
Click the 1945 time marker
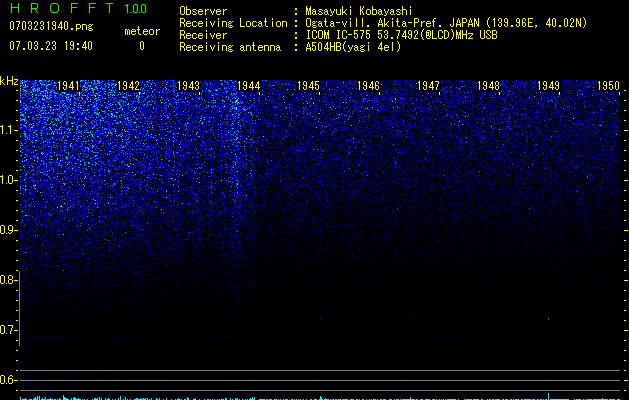pos(308,86)
